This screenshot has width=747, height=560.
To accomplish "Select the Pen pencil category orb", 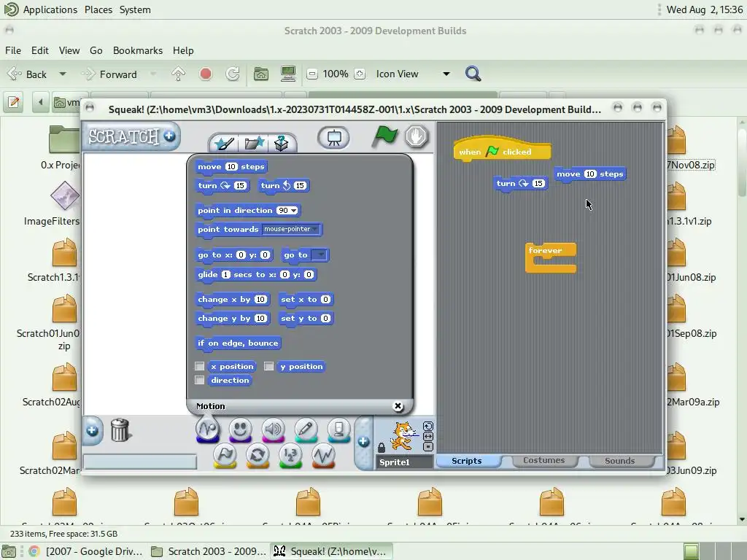I will point(306,429).
